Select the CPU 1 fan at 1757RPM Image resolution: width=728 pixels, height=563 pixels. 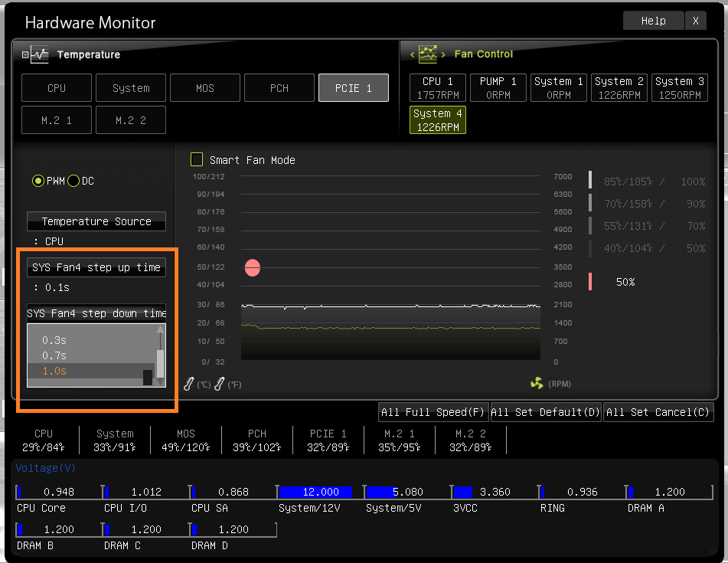coord(438,88)
